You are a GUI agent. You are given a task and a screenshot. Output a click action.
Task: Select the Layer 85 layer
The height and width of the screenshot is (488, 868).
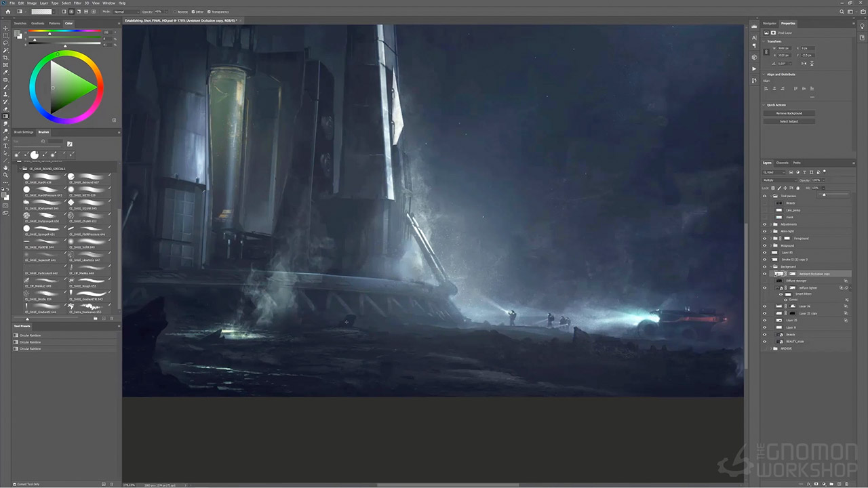coord(787,253)
